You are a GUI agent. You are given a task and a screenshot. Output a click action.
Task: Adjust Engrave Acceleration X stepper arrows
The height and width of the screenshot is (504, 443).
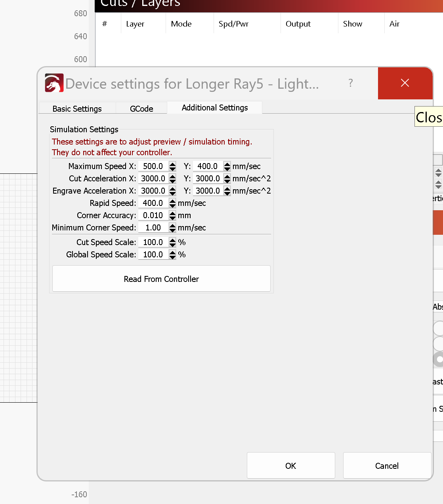(172, 191)
